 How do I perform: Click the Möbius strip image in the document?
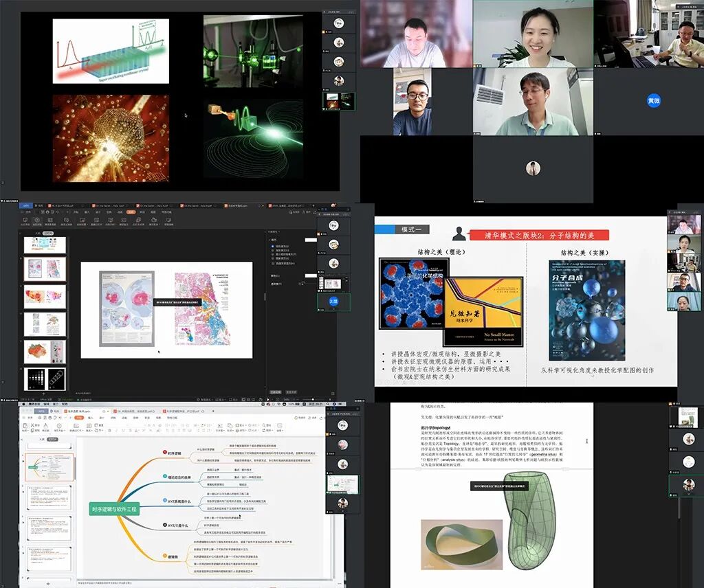pyautogui.click(x=461, y=545)
